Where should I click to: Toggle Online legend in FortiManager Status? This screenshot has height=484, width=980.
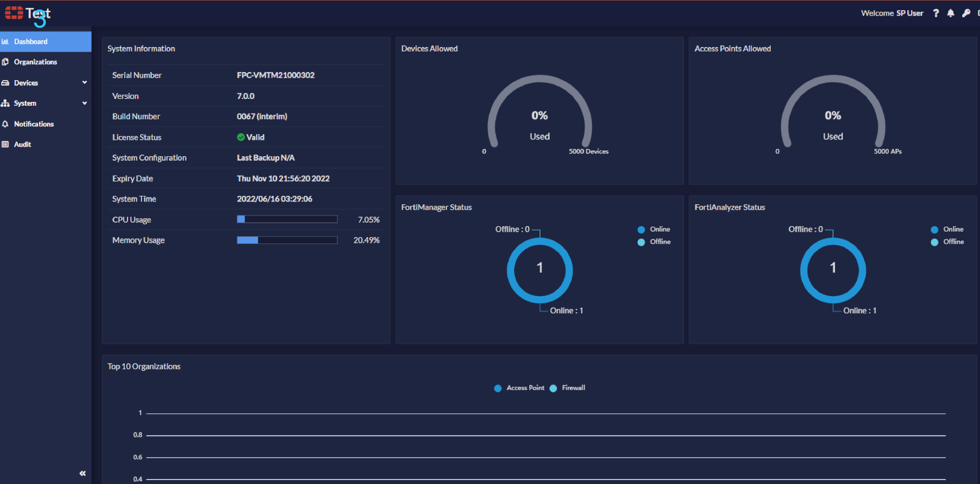point(654,229)
